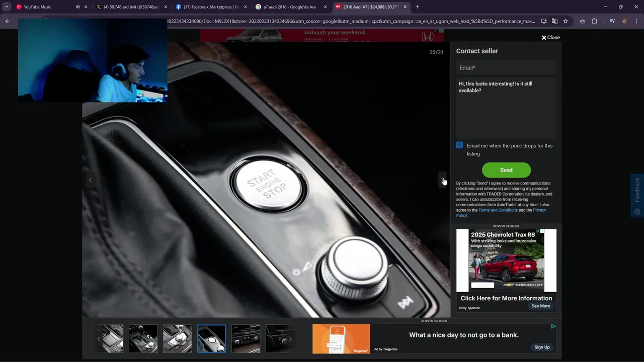Open the AdChoices icon on Tangerine ad

(553, 326)
